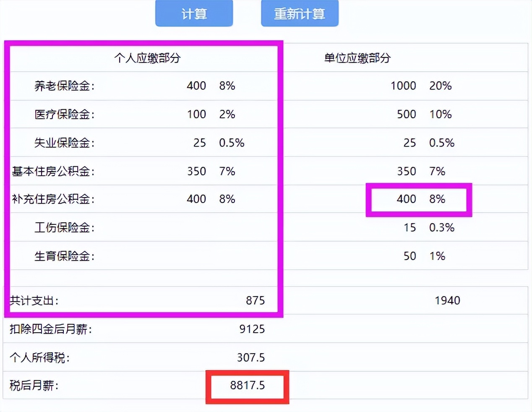Viewport: 532px width, 412px height.
Task: Select the highlighted employer value 400 8%
Action: (419, 200)
